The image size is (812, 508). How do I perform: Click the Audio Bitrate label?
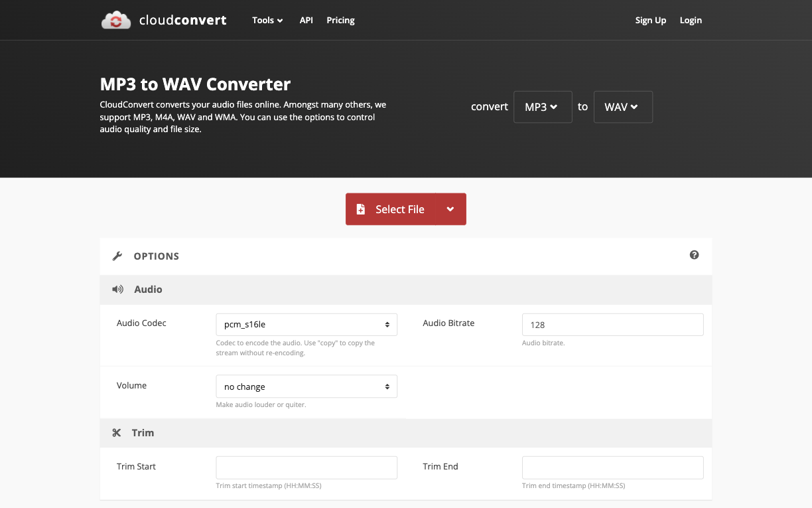coord(448,323)
